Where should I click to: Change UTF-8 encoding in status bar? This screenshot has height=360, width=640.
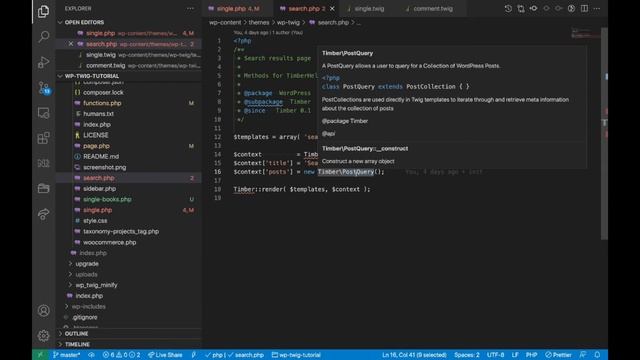[x=496, y=355]
